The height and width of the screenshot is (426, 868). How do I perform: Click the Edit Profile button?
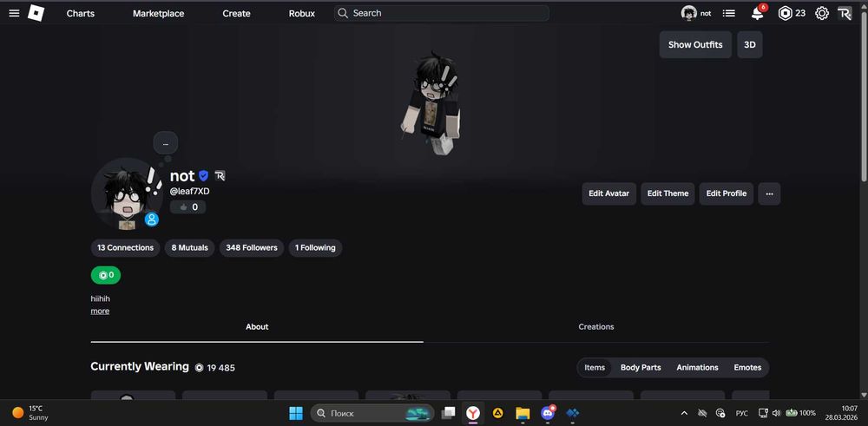coord(727,193)
